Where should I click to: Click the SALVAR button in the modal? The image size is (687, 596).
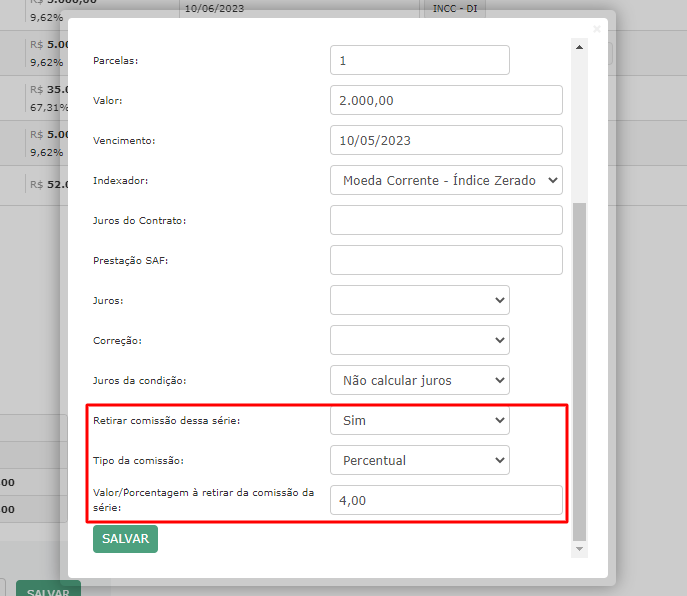(x=125, y=539)
